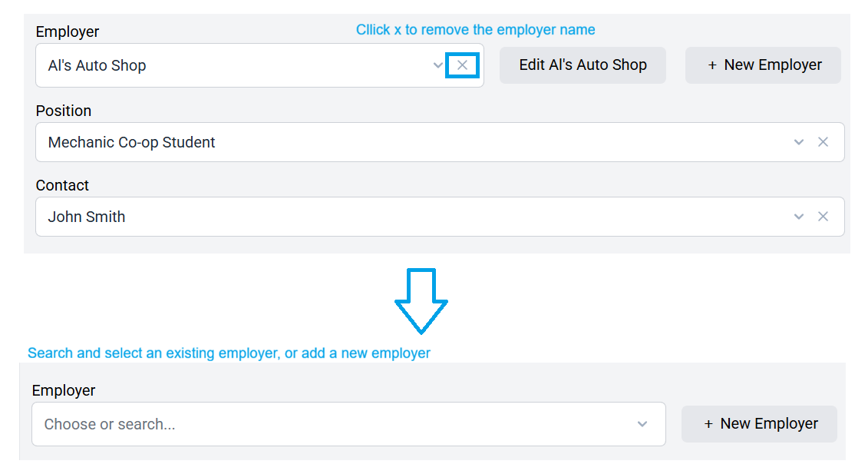Screen dimensions: 868x474
Task: Click New Employer button beside Edit button
Action: (x=763, y=65)
